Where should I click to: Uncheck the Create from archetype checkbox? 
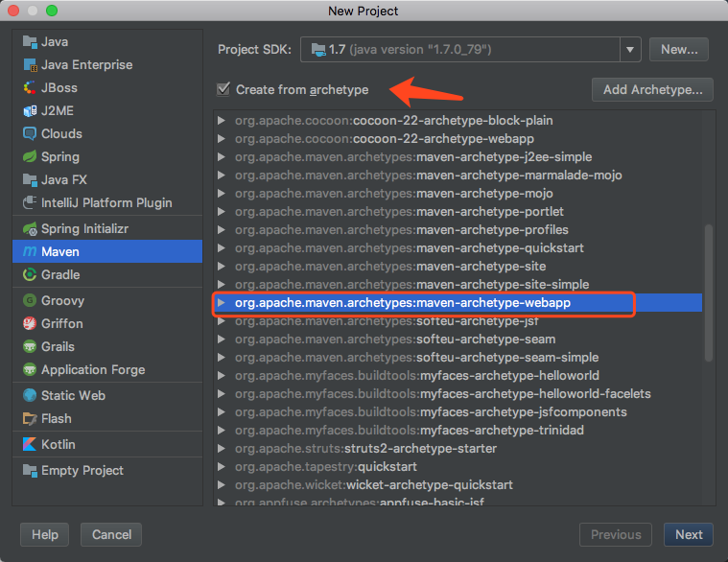223,90
